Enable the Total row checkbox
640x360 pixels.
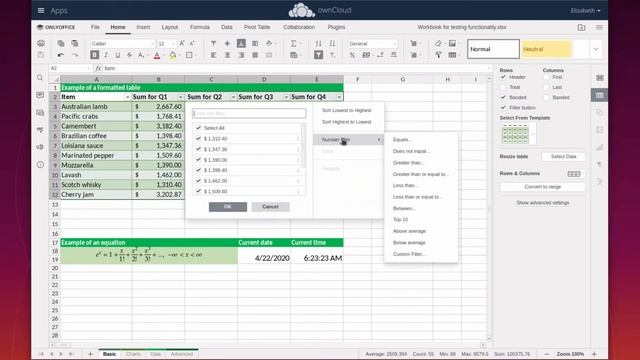coord(503,87)
